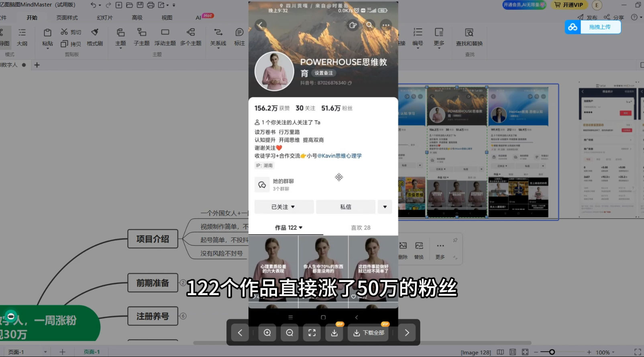Image resolution: width=644 pixels, height=357 pixels.
Task: Click the zoom in magnifier in image viewer
Action: point(267,333)
